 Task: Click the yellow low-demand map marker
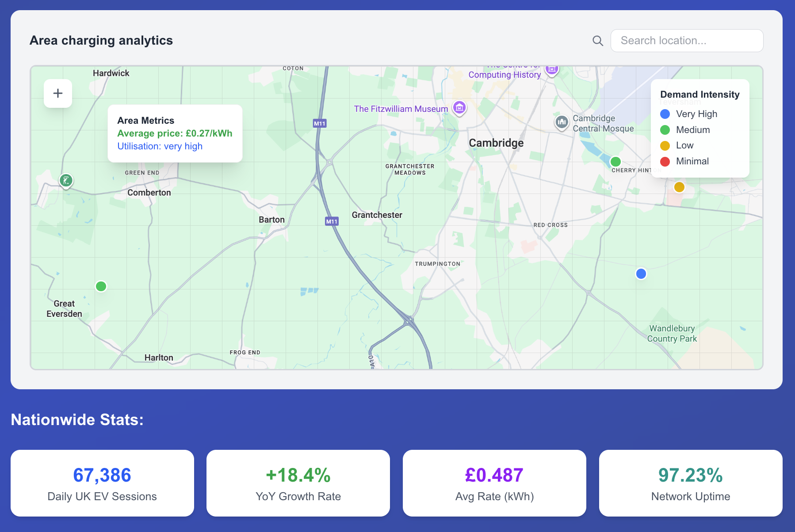pos(679,187)
